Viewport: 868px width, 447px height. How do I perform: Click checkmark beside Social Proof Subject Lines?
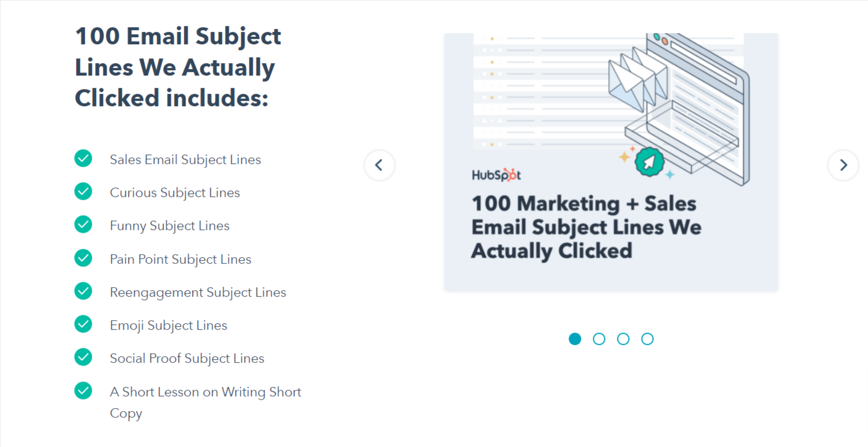tap(83, 357)
